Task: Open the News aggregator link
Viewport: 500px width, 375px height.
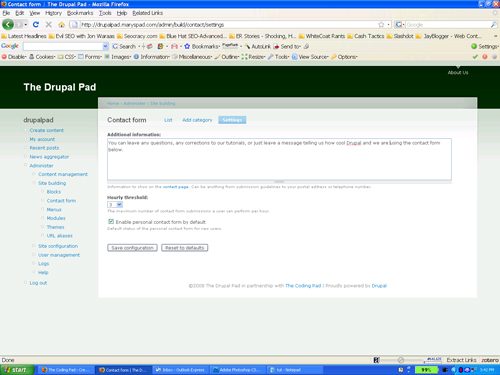Action: 49,157
